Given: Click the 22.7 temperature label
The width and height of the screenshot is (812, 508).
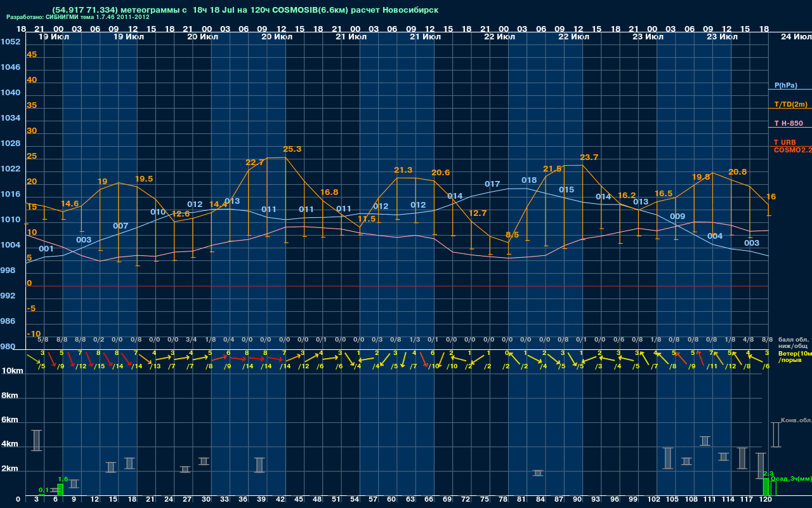Looking at the screenshot, I should (255, 163).
